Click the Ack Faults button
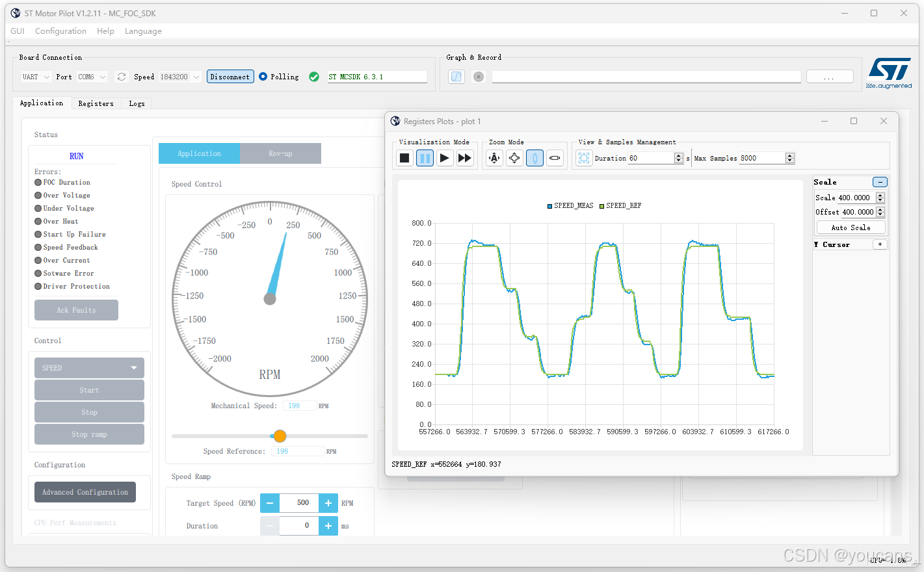The height and width of the screenshot is (572, 924). [x=76, y=310]
